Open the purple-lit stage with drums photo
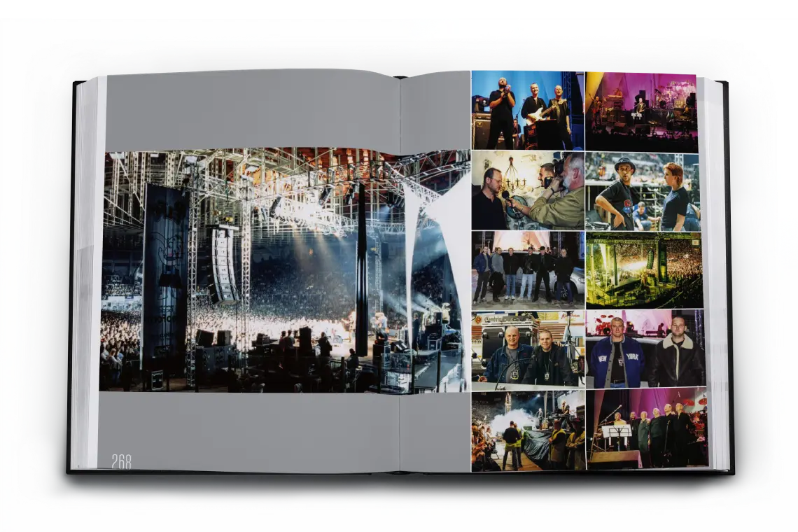This screenshot has height=532, width=798. (x=641, y=112)
